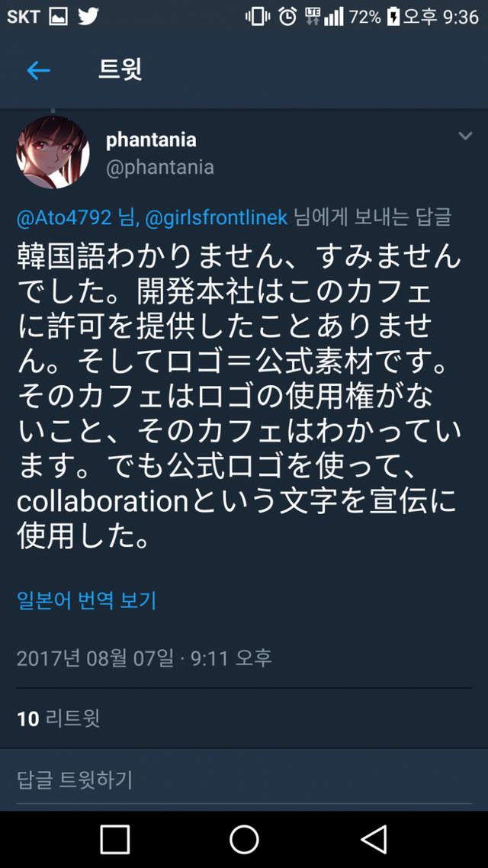Image resolution: width=488 pixels, height=868 pixels.
Task: Open phantania's profile picture
Action: point(53,153)
